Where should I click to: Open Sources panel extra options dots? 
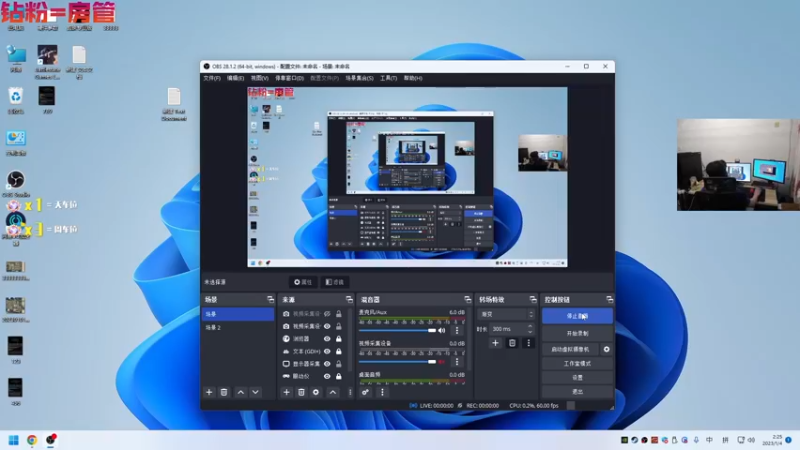[350, 392]
